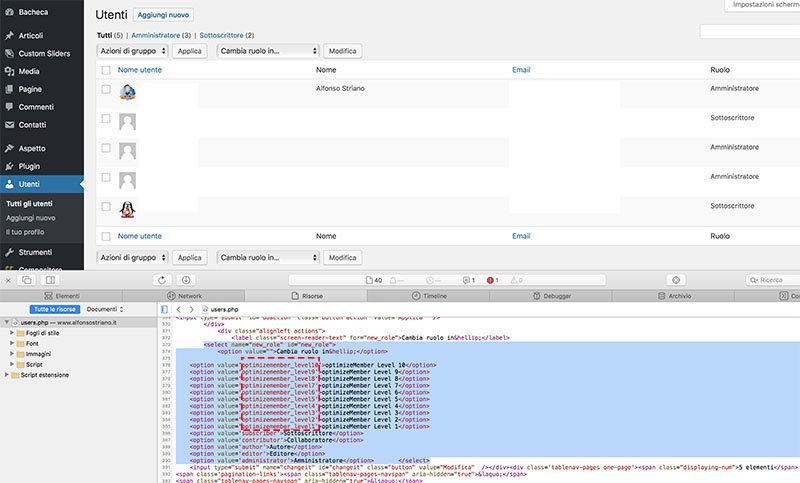Expand the Fogli di stile folder
This screenshot has width=800, height=483.
point(12,333)
